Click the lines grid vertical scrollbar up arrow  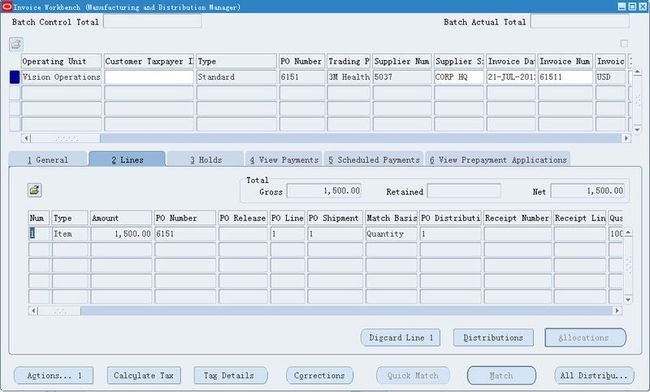click(628, 233)
